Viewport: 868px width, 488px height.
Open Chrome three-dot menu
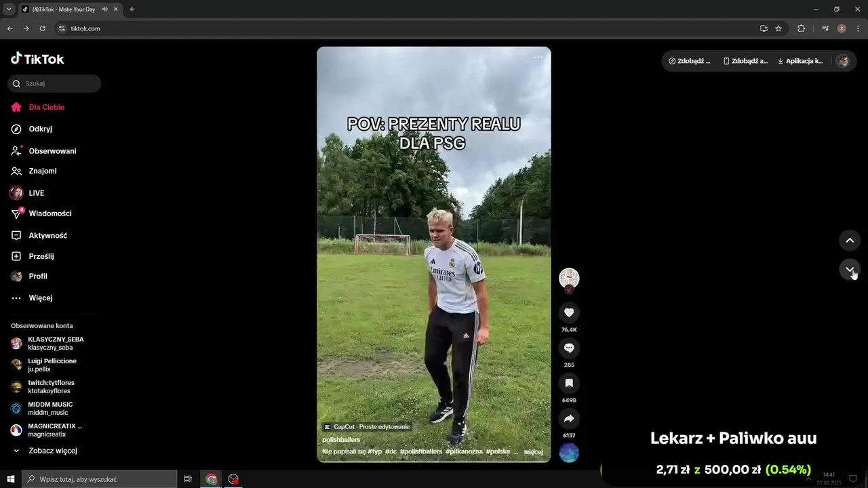[858, 28]
